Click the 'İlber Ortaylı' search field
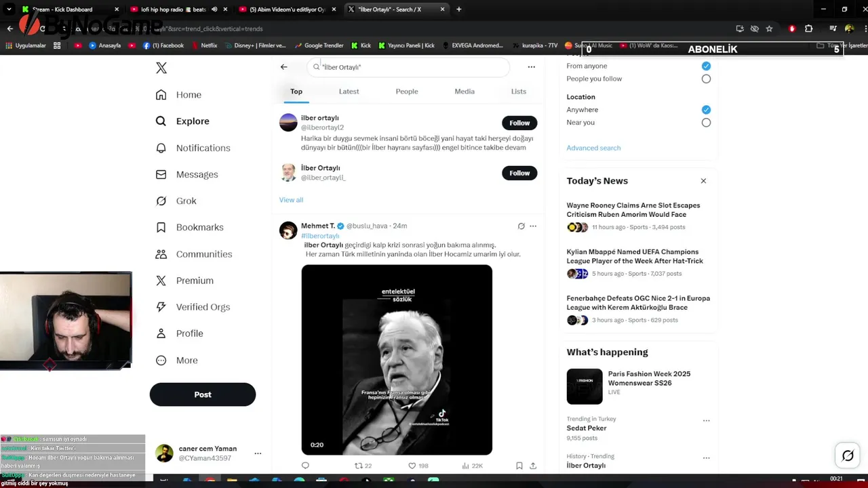Image resolution: width=868 pixels, height=488 pixels. (408, 67)
